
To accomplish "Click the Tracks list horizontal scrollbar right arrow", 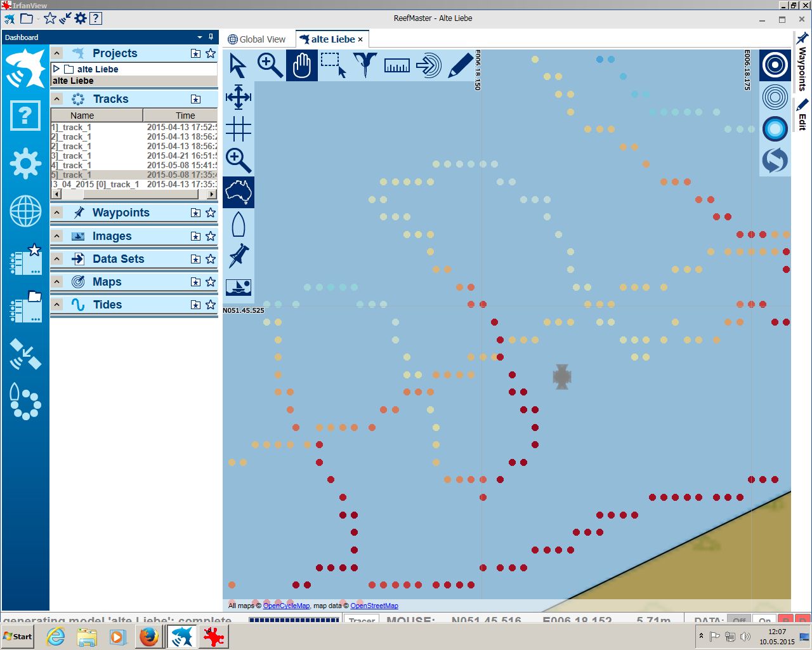I will 212,194.
